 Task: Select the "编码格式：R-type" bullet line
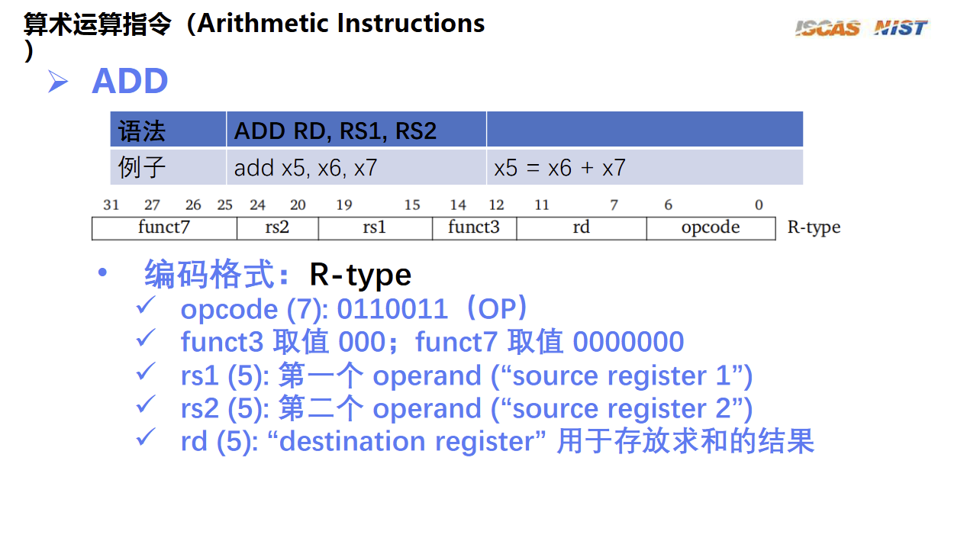tap(278, 274)
